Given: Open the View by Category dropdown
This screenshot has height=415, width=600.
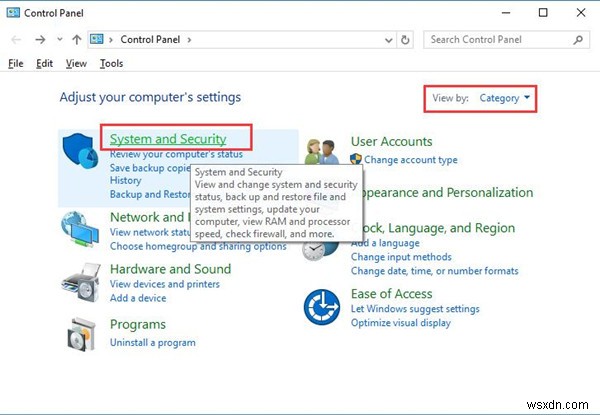Looking at the screenshot, I should coord(505,98).
